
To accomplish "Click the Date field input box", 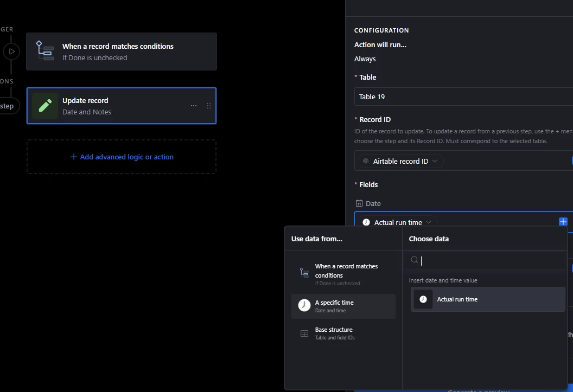I will [x=463, y=221].
